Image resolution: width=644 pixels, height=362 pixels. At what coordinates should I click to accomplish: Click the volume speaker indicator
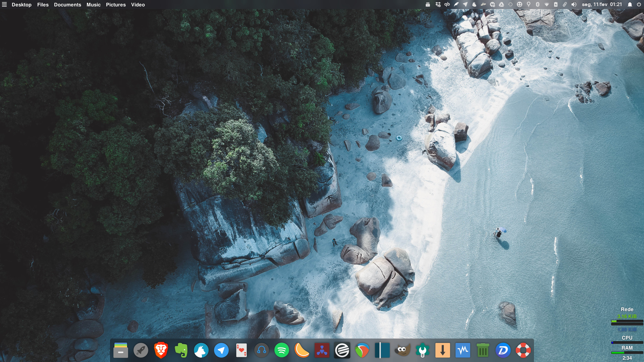point(574,5)
